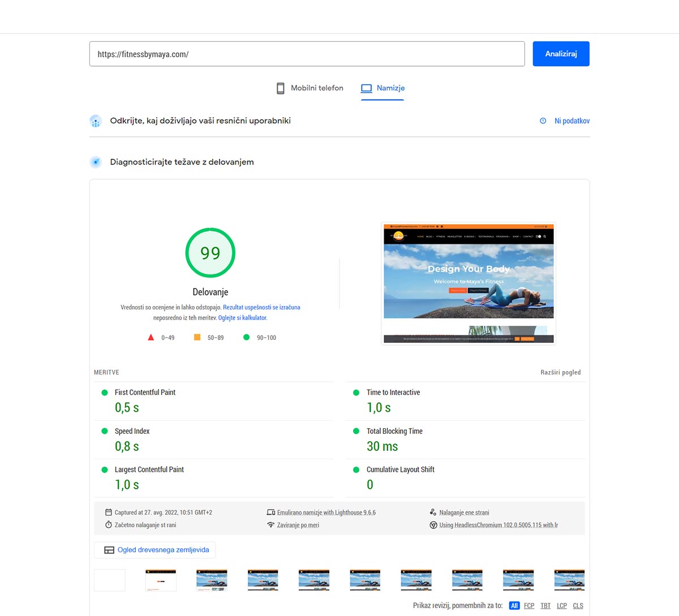Screen dimensions: 679x616
Task: Click the First Contentful Paint metric label
Action: click(145, 393)
